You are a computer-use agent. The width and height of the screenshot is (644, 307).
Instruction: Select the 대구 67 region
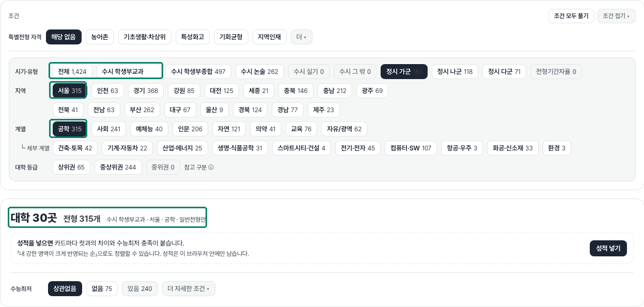click(x=180, y=110)
